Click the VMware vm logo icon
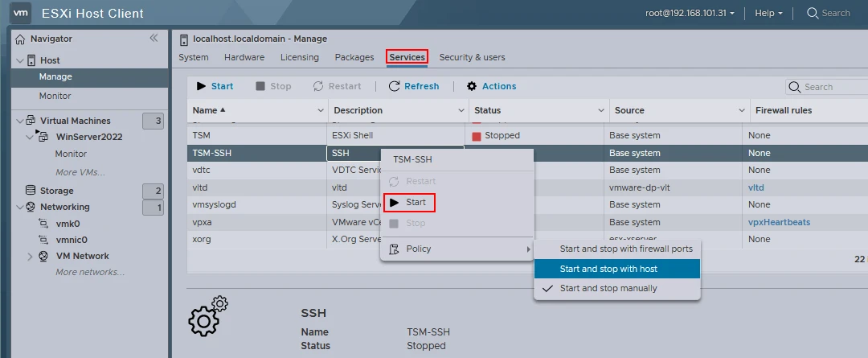 (x=22, y=13)
